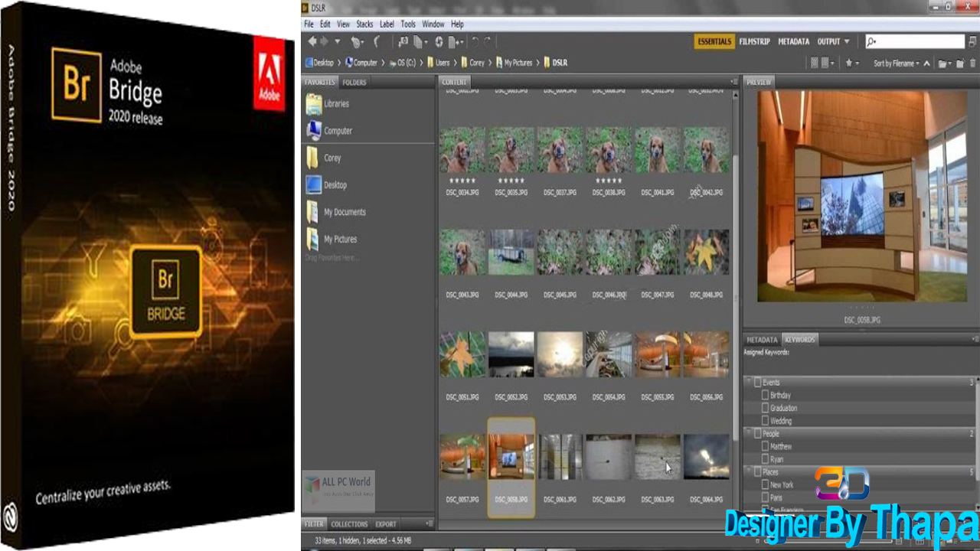Open the Sort by Filename dropdown
This screenshot has height=551, width=980.
click(x=896, y=64)
